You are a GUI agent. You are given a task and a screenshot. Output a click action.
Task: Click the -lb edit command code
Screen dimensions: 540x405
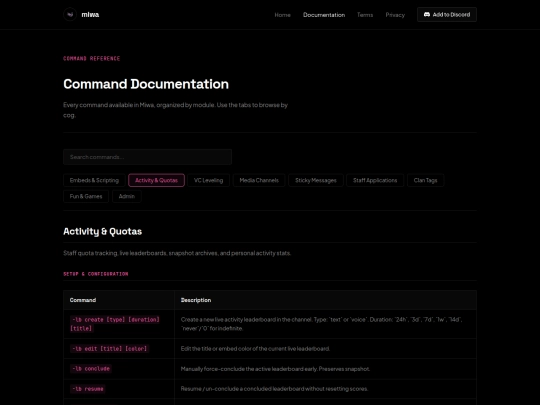pos(109,349)
